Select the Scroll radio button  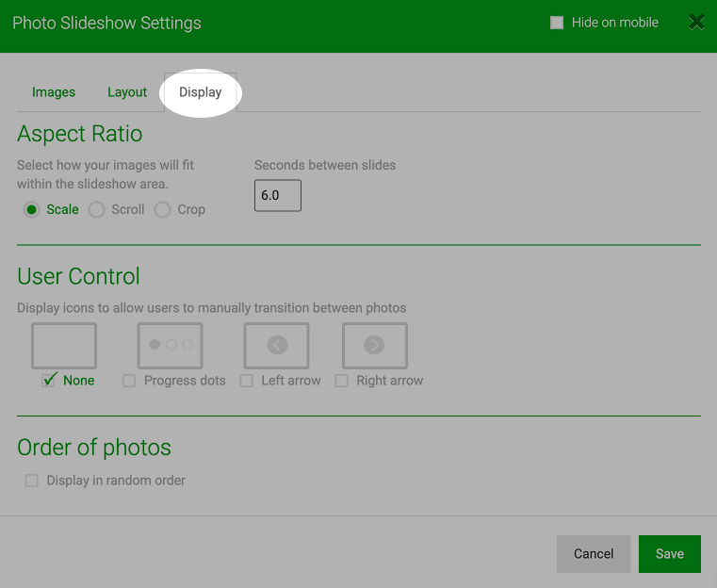pos(96,210)
